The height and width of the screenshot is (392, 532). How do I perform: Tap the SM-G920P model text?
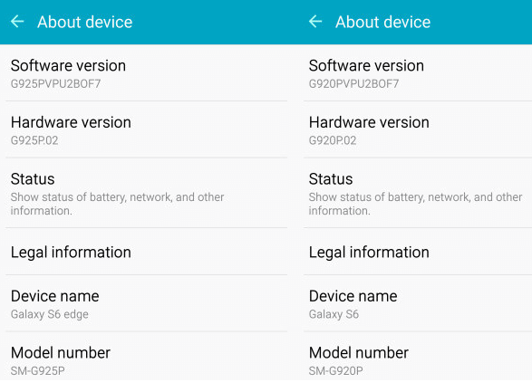coord(336,371)
